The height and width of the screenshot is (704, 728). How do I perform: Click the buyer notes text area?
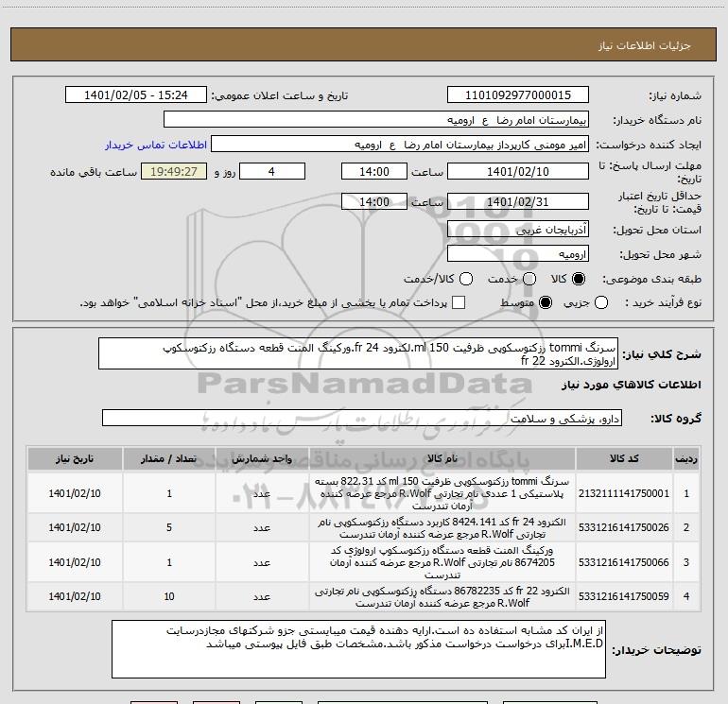[x=358, y=649]
